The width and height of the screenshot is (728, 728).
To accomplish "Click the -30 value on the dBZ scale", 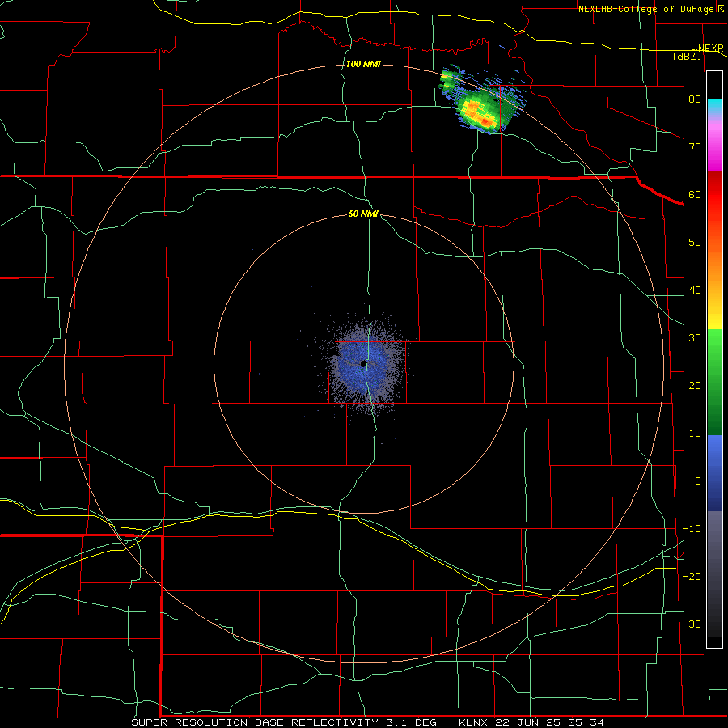I will pyautogui.click(x=692, y=625).
